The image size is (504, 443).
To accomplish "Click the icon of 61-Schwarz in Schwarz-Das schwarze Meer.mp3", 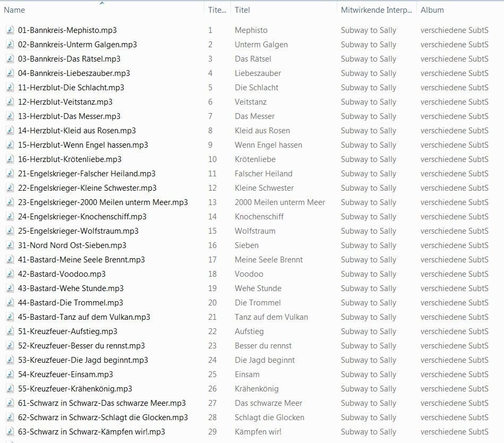I will 10,403.
